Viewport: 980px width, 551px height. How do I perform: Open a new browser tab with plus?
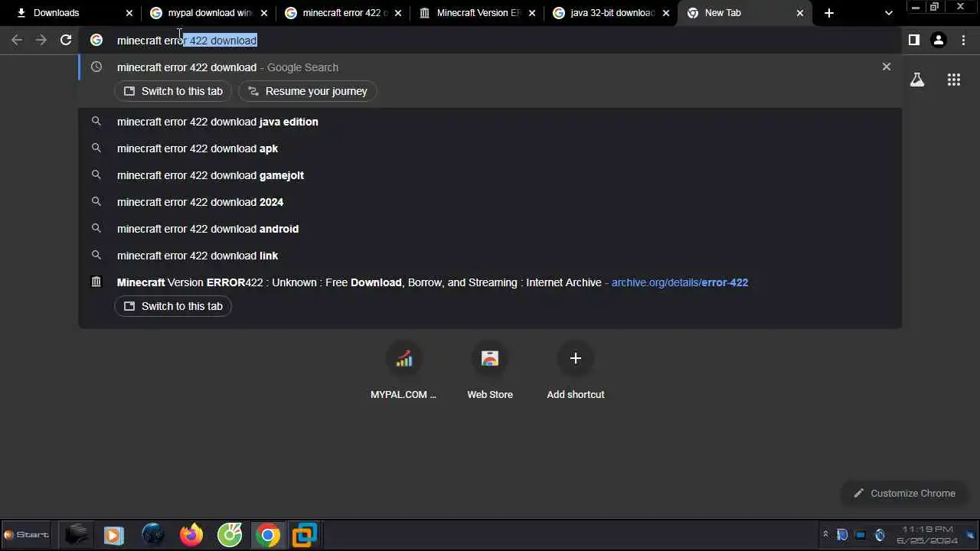[829, 13]
